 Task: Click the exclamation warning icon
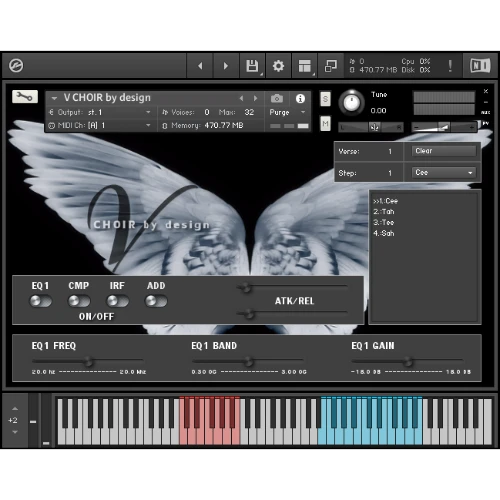coord(450,66)
